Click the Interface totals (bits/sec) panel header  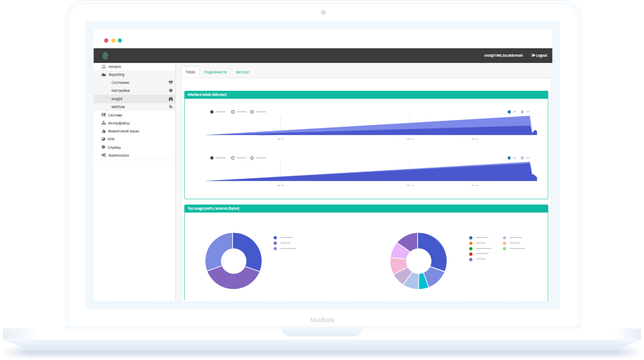pos(366,95)
